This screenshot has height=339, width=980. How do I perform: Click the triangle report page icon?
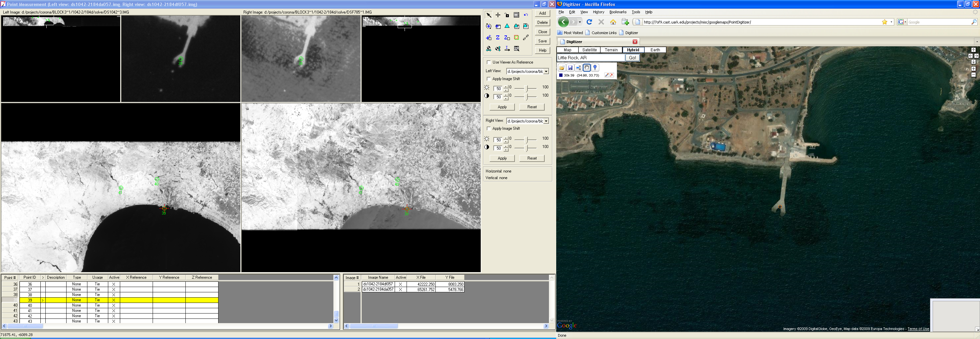pos(526,26)
